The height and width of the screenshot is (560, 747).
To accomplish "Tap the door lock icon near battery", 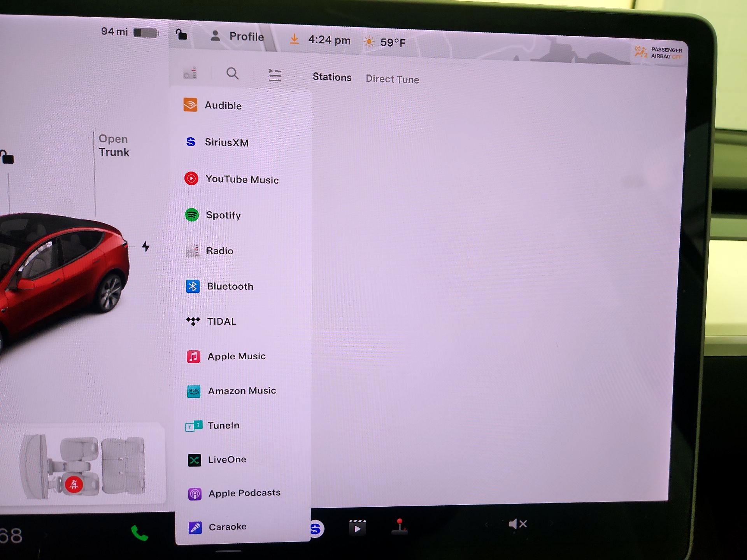I will (181, 34).
